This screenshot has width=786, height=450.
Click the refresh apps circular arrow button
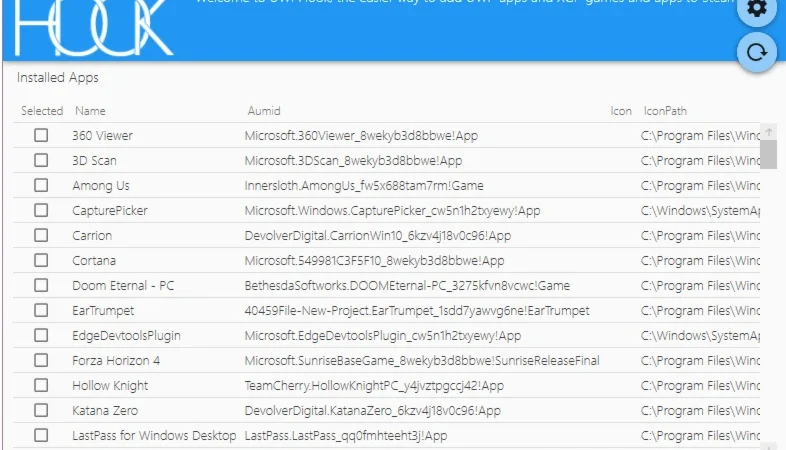pos(756,52)
